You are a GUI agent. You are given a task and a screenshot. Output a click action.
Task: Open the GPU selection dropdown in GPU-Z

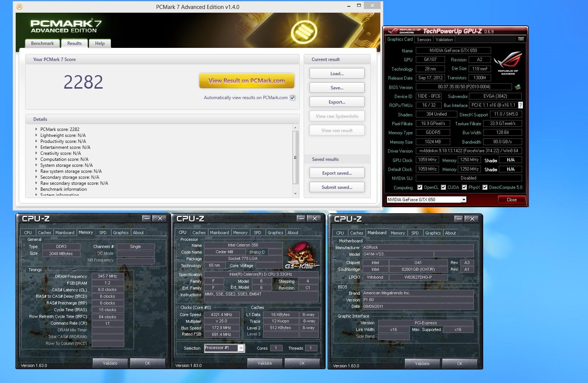coord(463,200)
